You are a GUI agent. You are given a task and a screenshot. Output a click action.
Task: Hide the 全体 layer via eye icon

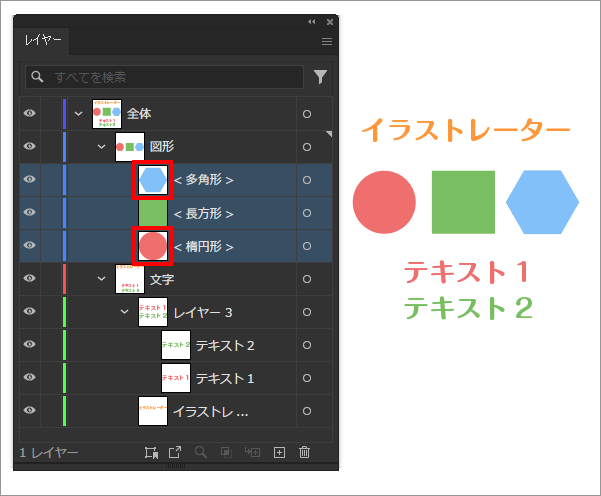[30, 113]
